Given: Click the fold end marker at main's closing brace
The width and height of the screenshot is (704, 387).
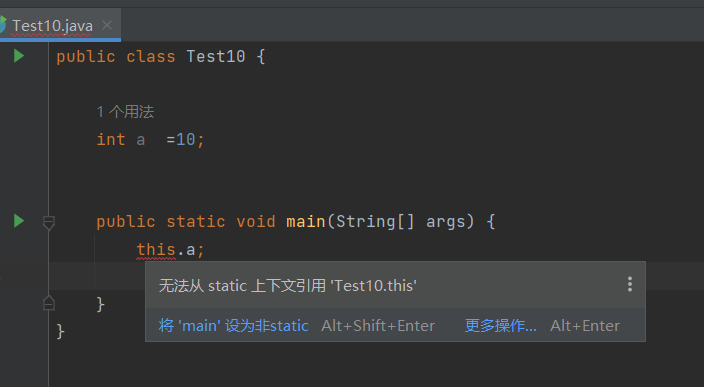Looking at the screenshot, I should [x=49, y=303].
